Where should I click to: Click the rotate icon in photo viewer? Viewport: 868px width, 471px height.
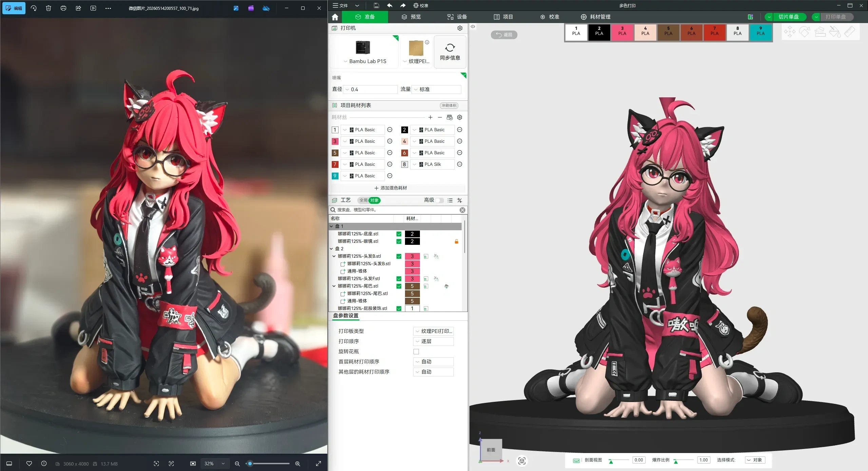34,8
